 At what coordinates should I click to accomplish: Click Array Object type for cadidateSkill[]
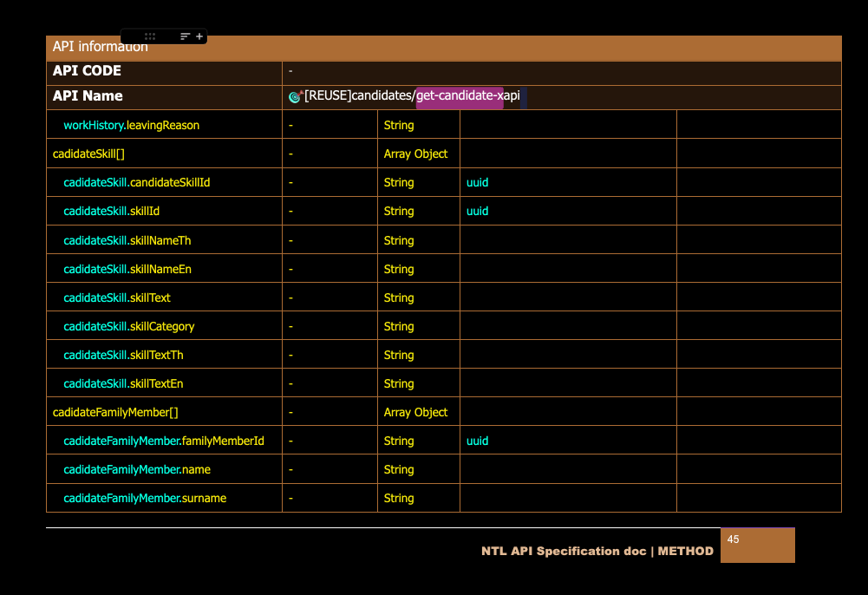point(415,154)
